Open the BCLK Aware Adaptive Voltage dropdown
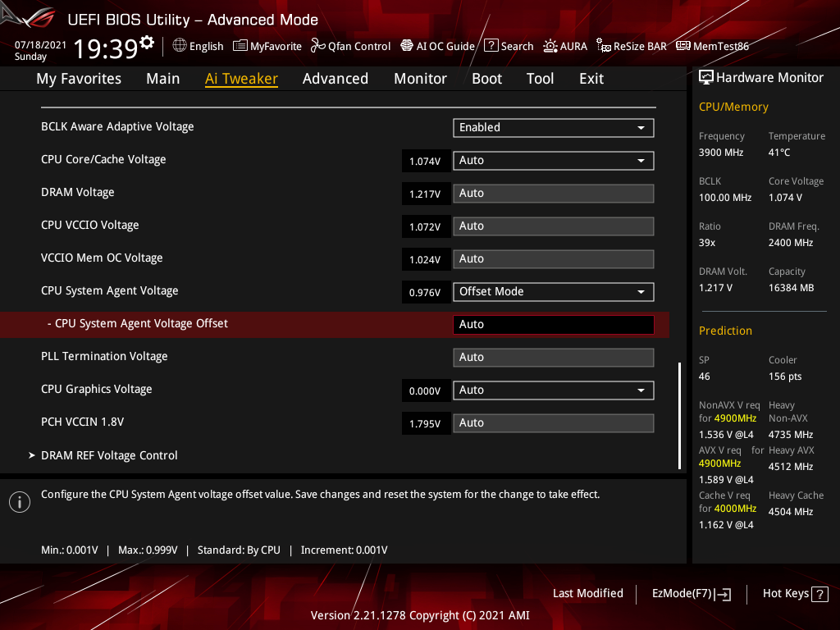The image size is (840, 630). 553,128
